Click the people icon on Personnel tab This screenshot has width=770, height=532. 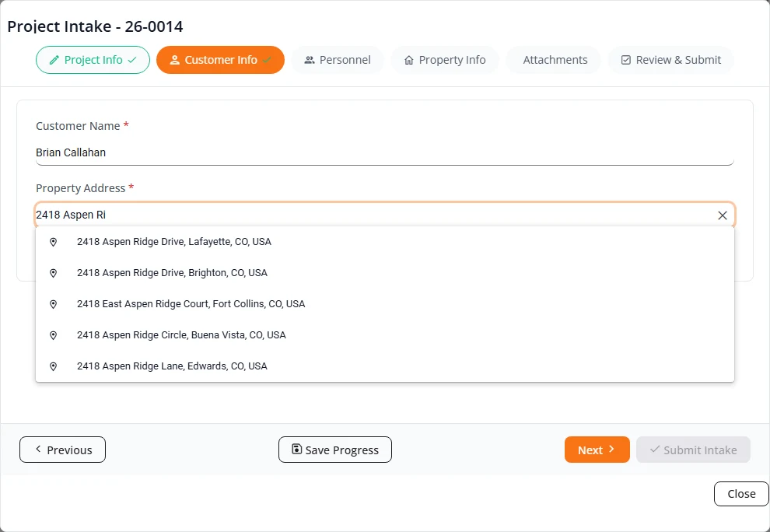pyautogui.click(x=310, y=60)
